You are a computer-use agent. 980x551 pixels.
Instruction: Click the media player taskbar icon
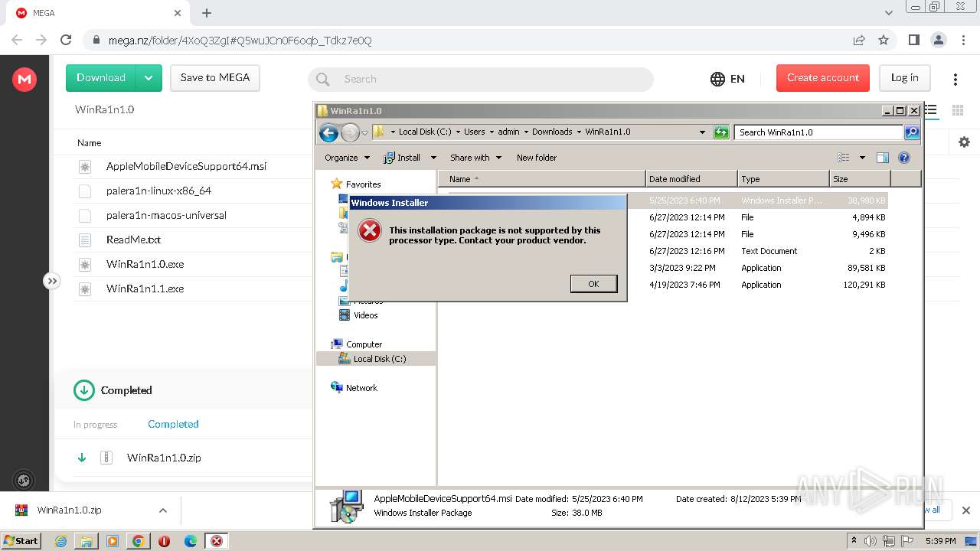[113, 541]
